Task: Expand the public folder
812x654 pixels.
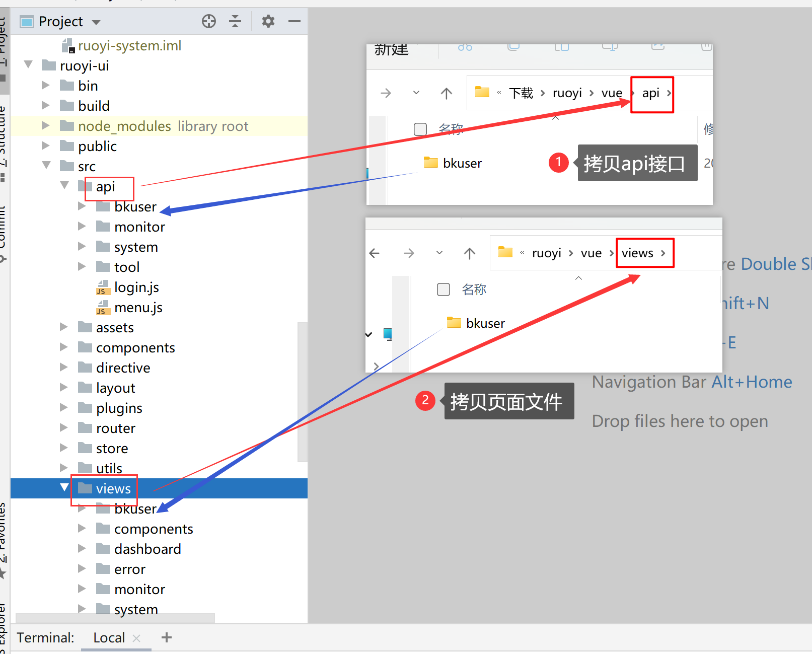Action: pyautogui.click(x=46, y=146)
